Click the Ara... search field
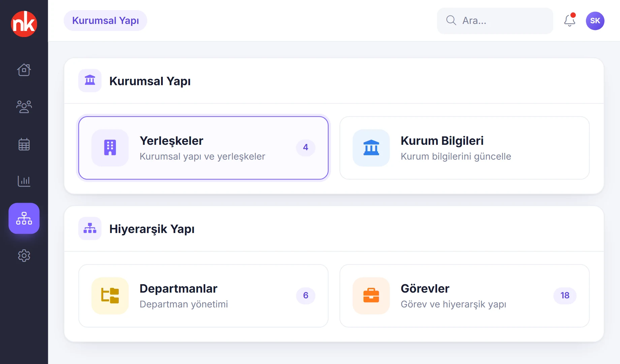Screen dimensions: 620x364 (x=495, y=21)
